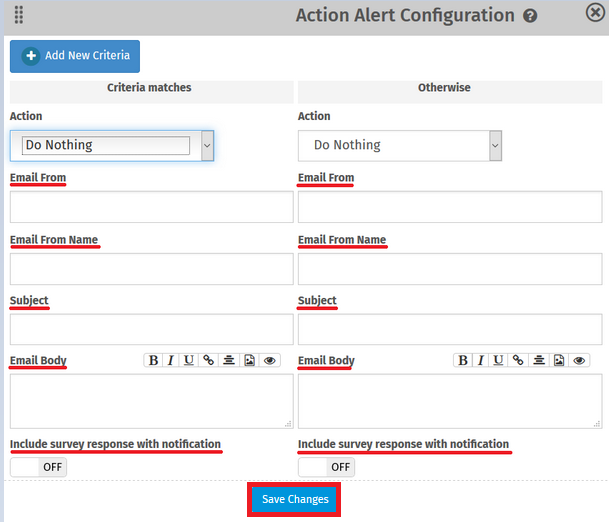
Task: Click Add New Criteria button
Action: 75,56
